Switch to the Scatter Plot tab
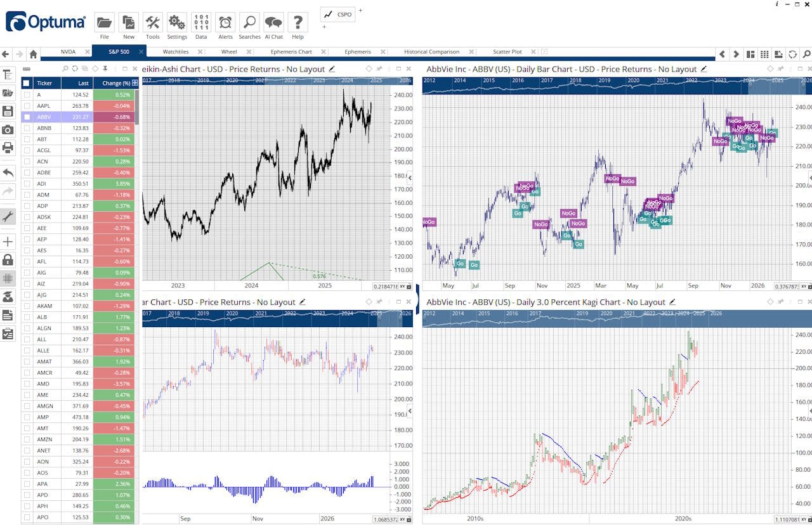 tap(507, 52)
